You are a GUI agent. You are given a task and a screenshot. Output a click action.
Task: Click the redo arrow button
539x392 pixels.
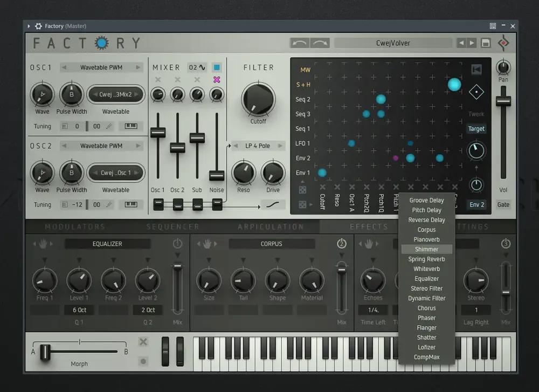click(x=320, y=43)
